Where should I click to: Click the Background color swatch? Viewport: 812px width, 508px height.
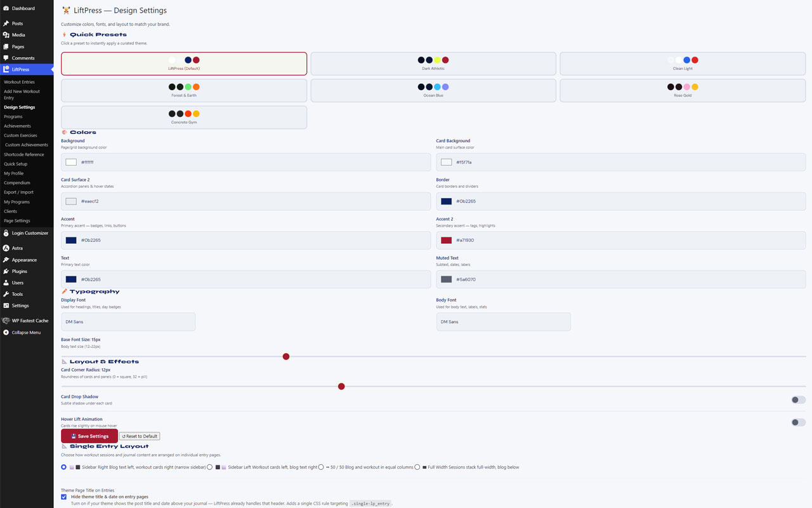click(71, 162)
